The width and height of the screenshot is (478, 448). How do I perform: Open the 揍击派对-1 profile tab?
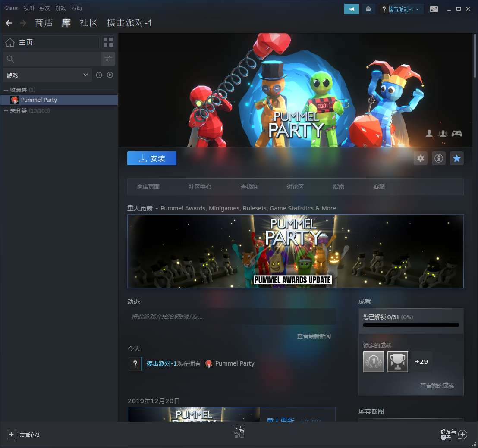129,23
